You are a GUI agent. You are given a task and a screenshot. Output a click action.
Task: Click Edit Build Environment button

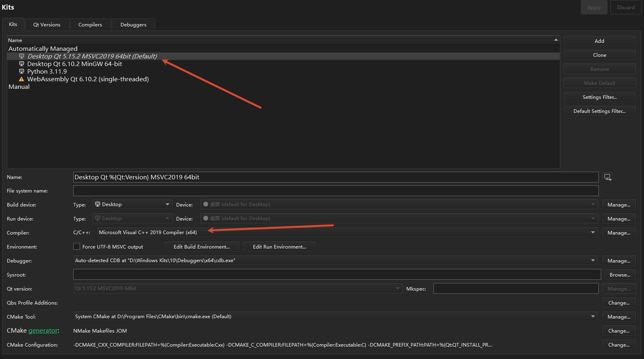click(202, 247)
